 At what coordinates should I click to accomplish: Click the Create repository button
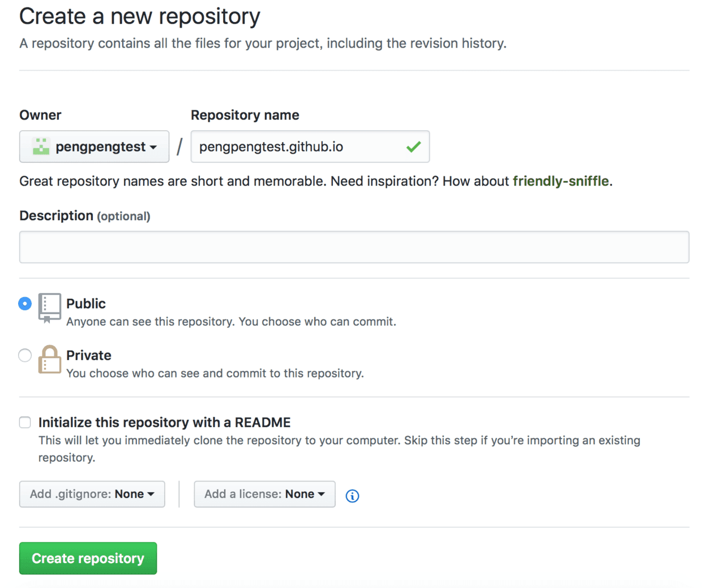[88, 558]
